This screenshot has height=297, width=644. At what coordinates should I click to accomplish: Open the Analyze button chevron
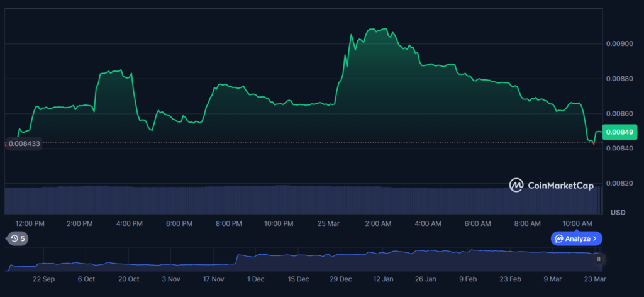pyautogui.click(x=595, y=238)
